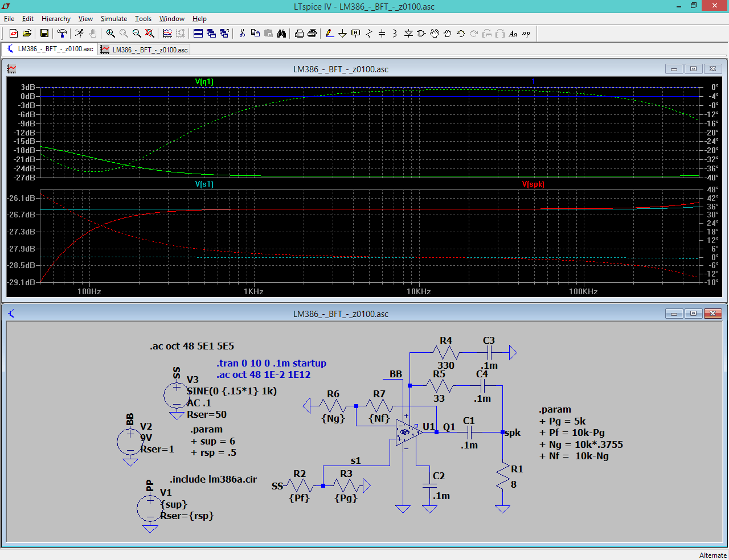Select the Cut scissors tool
The width and height of the screenshot is (729, 560).
point(242,34)
